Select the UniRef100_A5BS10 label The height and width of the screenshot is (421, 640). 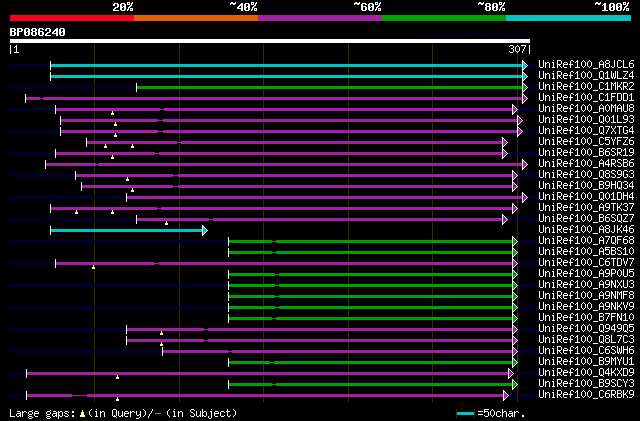point(586,252)
